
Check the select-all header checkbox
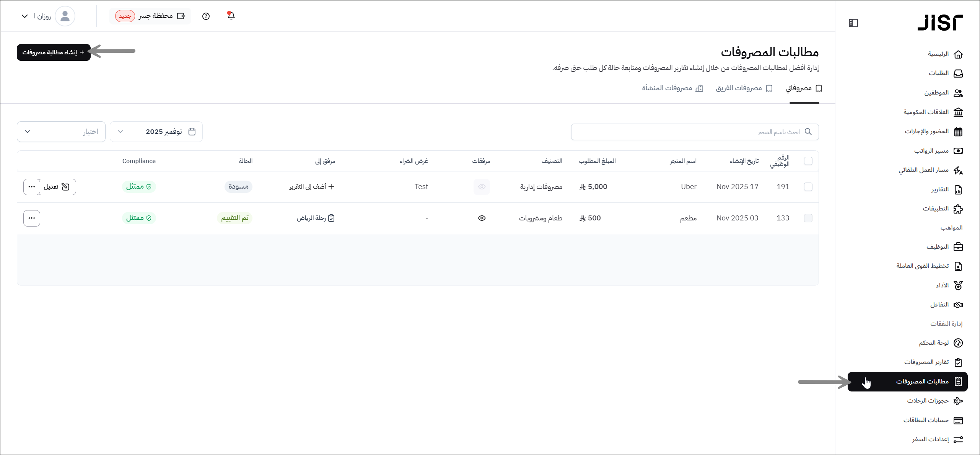pos(808,161)
